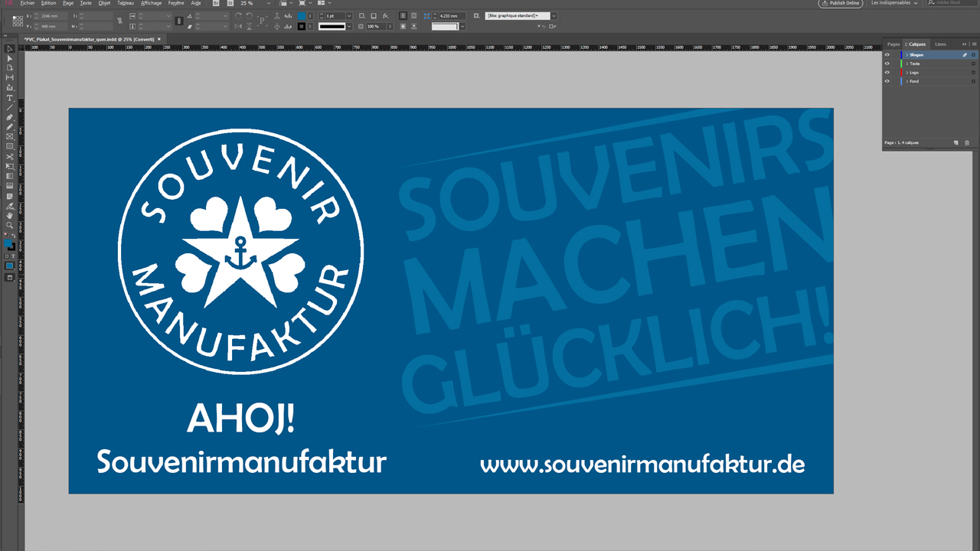This screenshot has height=551, width=980.
Task: Create a new layer in Calques panel
Action: [955, 143]
